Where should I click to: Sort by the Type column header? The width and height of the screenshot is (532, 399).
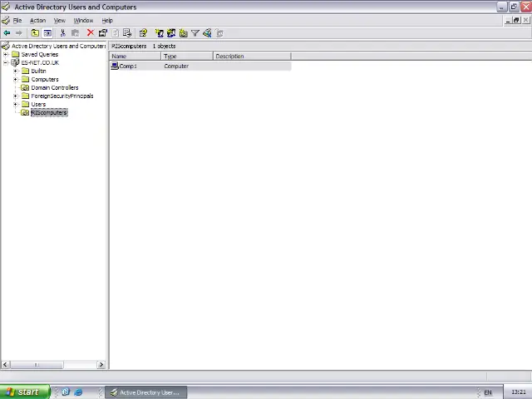[187, 56]
